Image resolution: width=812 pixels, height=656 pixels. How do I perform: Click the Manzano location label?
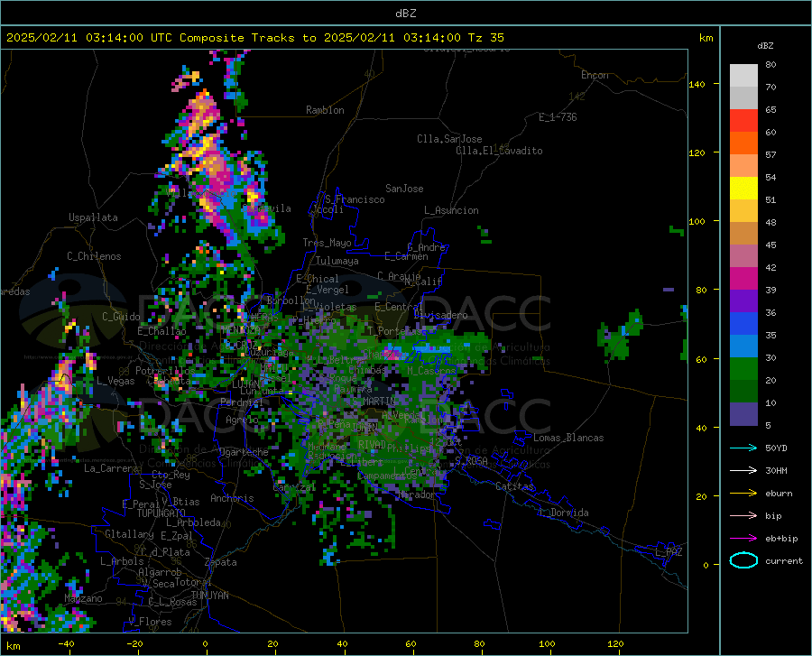coord(83,598)
